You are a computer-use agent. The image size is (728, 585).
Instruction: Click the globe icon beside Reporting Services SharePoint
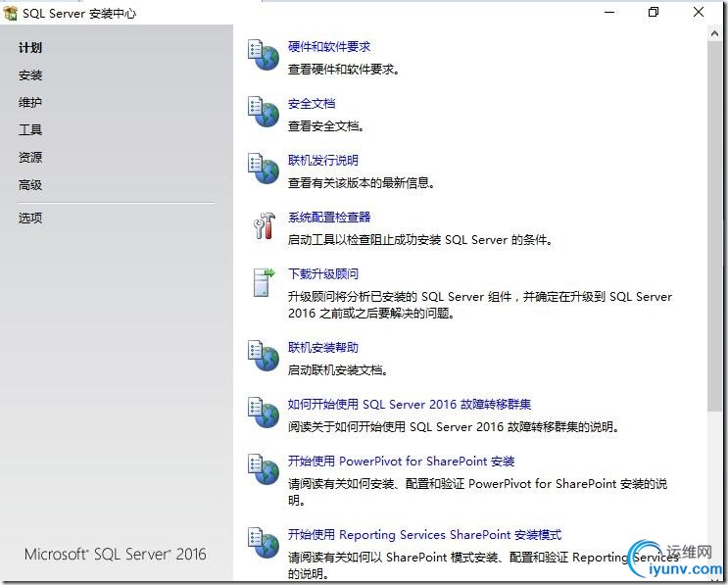pos(264,543)
